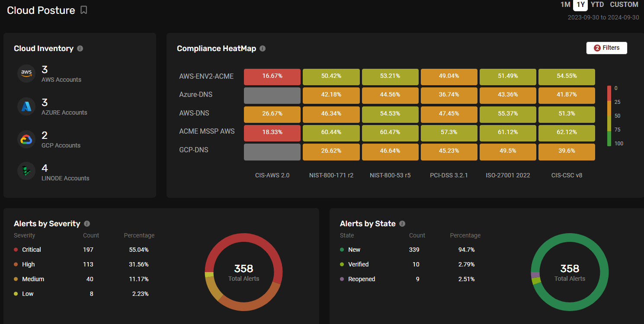The image size is (644, 324).
Task: Select the Verified state legend dot
Action: pos(342,264)
